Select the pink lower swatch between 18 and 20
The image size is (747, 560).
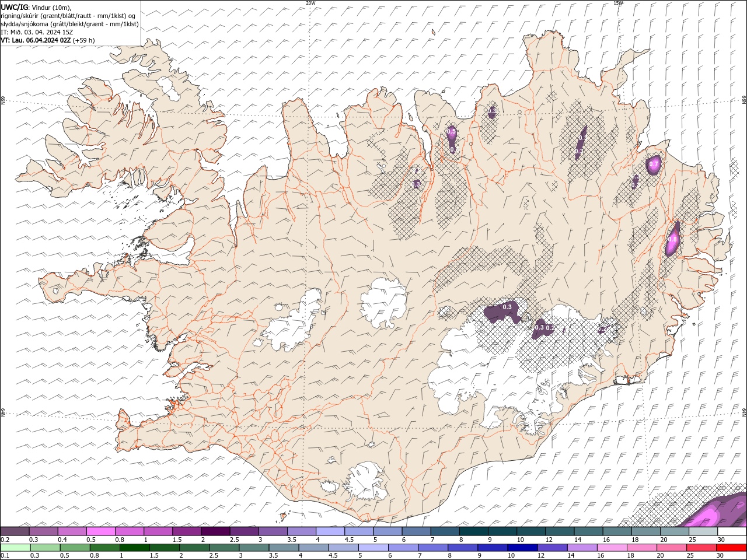[641, 548]
